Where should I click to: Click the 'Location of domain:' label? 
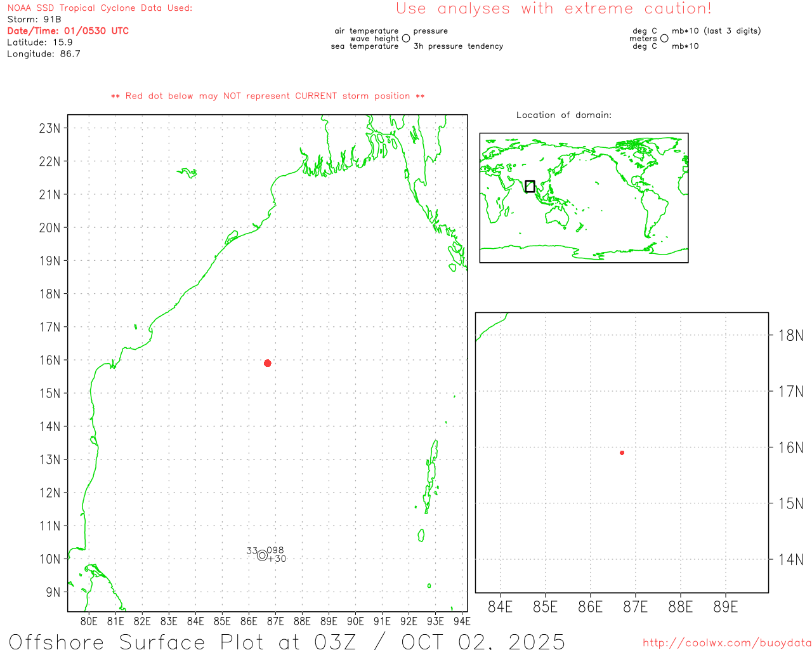tap(563, 115)
